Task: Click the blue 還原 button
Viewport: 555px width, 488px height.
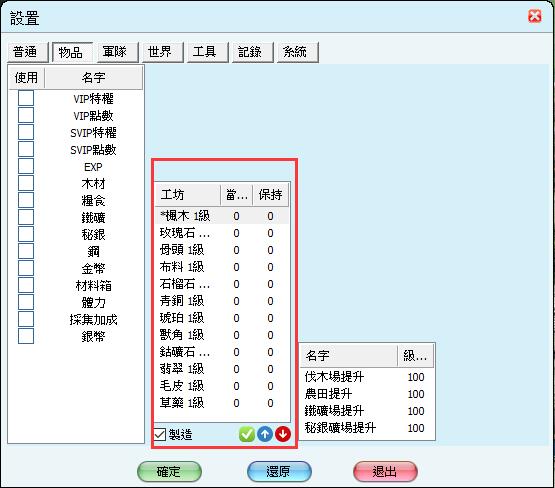Action: (279, 471)
